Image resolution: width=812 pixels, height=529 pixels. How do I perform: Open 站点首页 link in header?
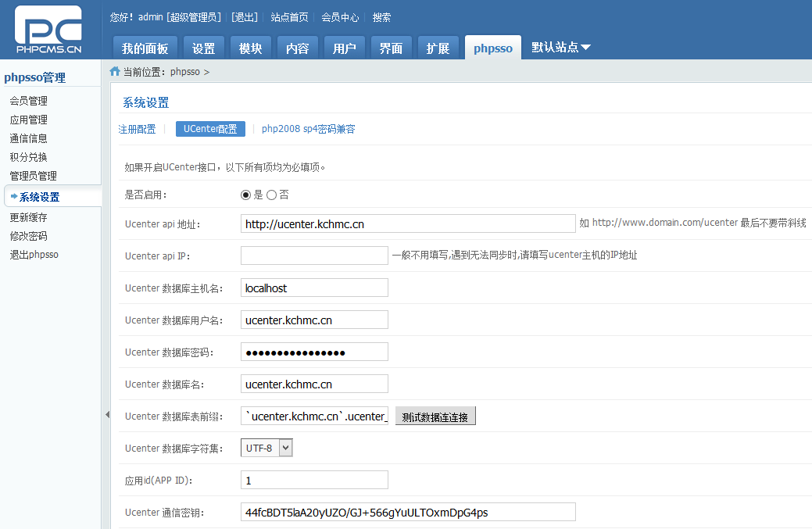289,17
